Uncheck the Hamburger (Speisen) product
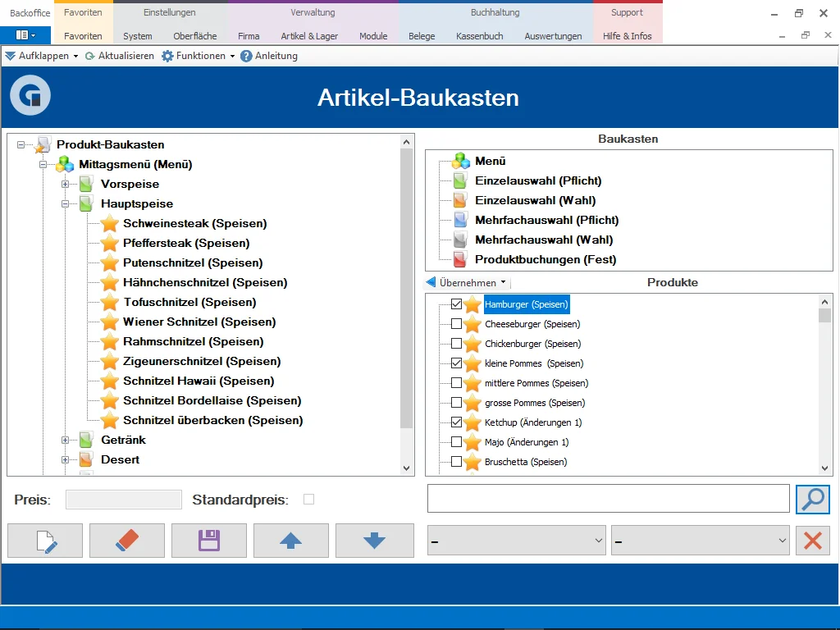The image size is (840, 630). pyautogui.click(x=456, y=304)
